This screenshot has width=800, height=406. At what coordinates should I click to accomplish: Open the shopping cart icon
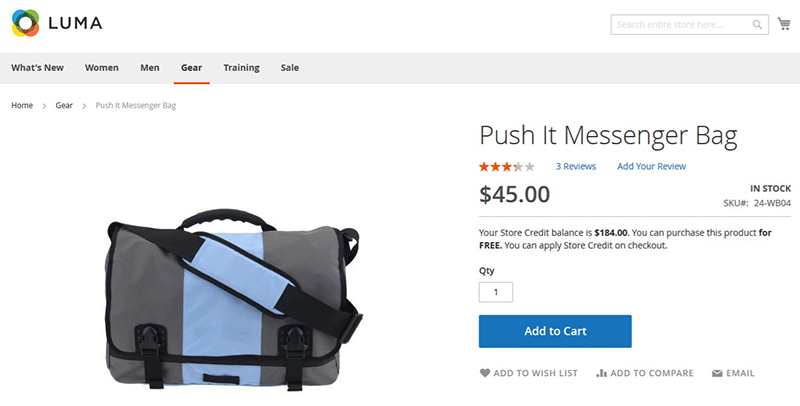[784, 23]
